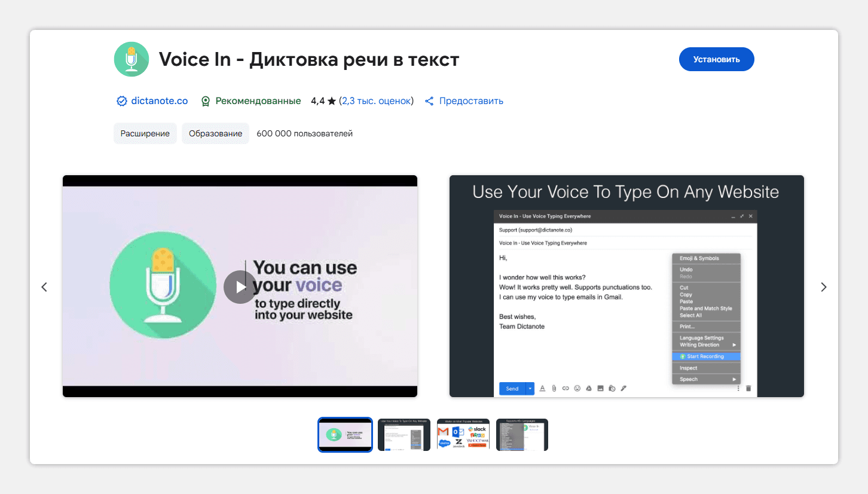Click the Предоставить share link
Viewport: 868px width, 494px height.
coord(471,101)
